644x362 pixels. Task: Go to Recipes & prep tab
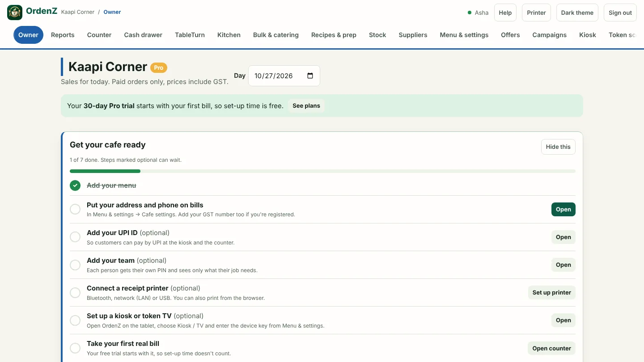point(334,35)
